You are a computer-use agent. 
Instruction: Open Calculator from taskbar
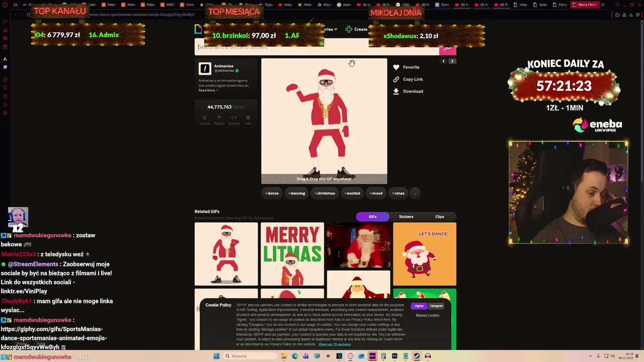tap(383, 356)
